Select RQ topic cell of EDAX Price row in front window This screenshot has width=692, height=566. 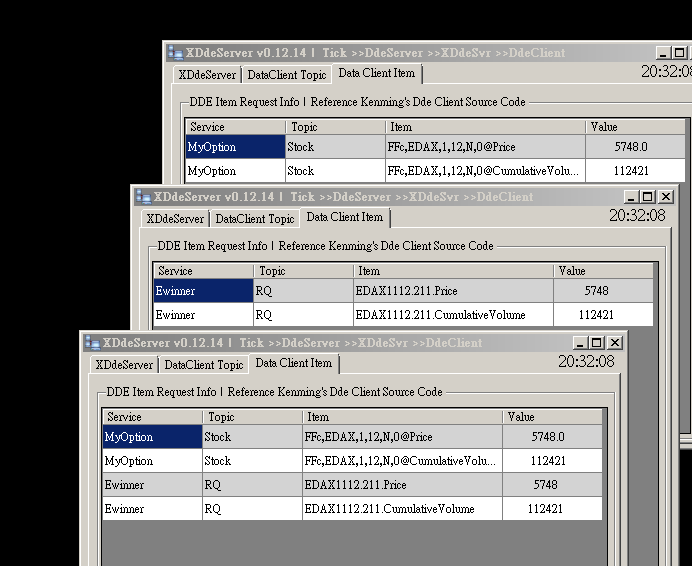[252, 485]
